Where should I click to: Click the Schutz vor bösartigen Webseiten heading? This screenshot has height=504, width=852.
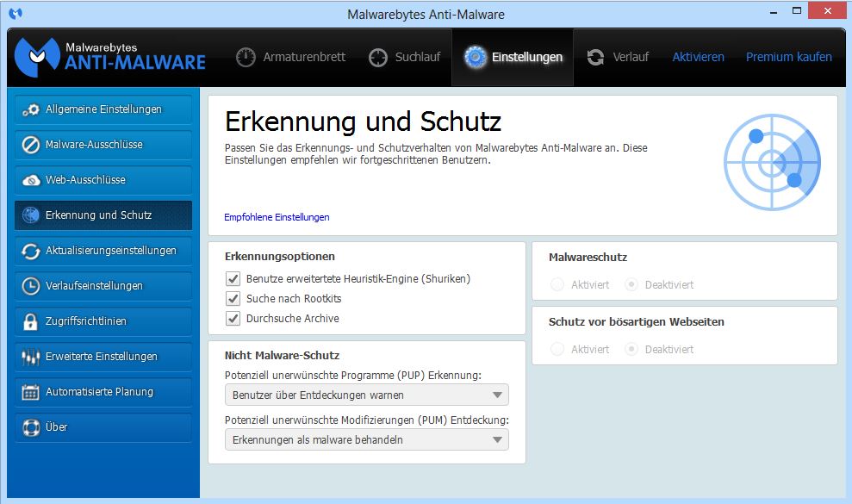pos(637,322)
